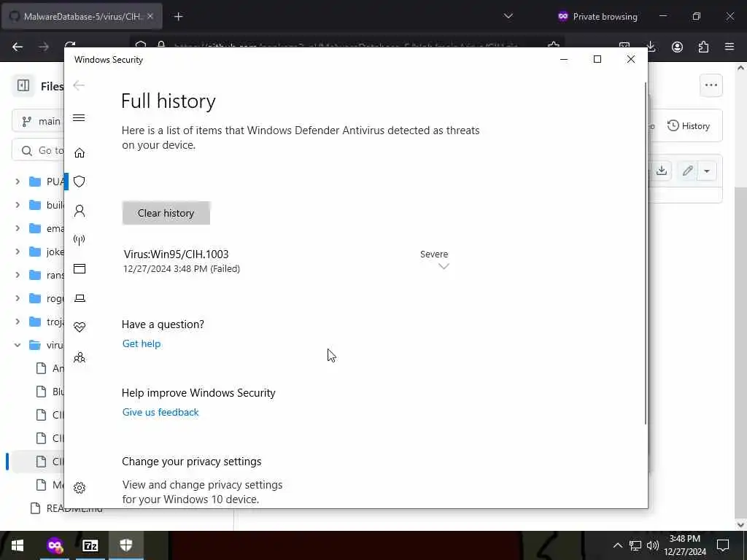Focus the Go to file search field
747x560 pixels.
tap(38, 150)
